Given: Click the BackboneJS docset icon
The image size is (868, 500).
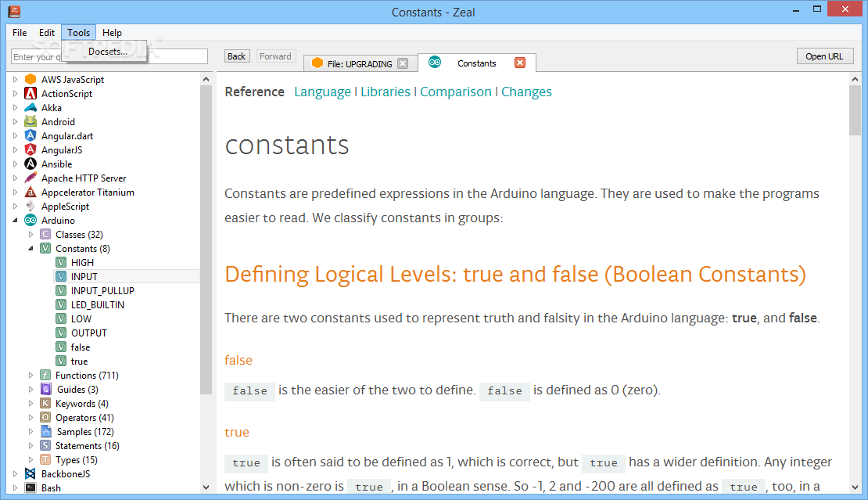Looking at the screenshot, I should (x=30, y=473).
